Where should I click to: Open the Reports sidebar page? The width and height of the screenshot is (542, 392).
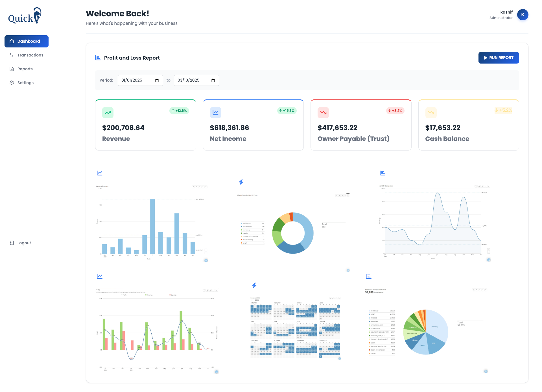25,69
